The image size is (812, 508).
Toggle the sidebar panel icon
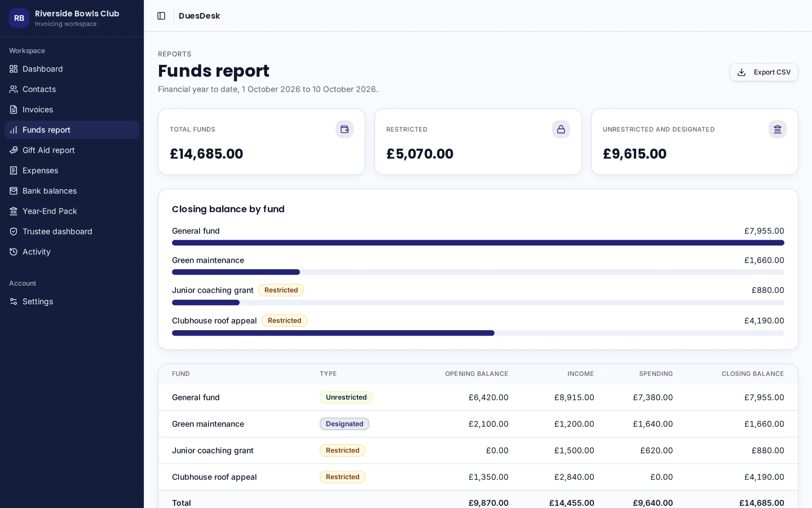[x=161, y=16]
